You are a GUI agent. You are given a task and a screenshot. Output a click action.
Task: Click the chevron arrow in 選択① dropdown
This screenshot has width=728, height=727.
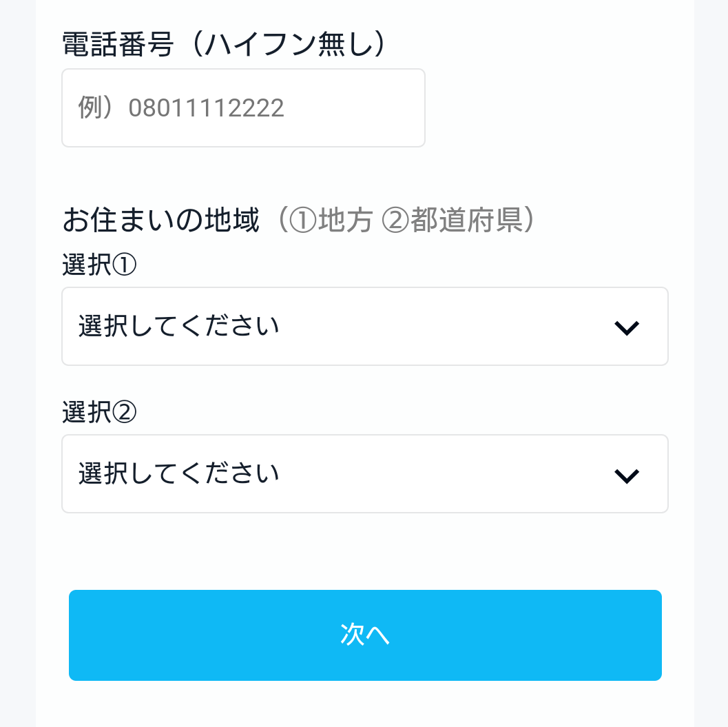point(627,329)
